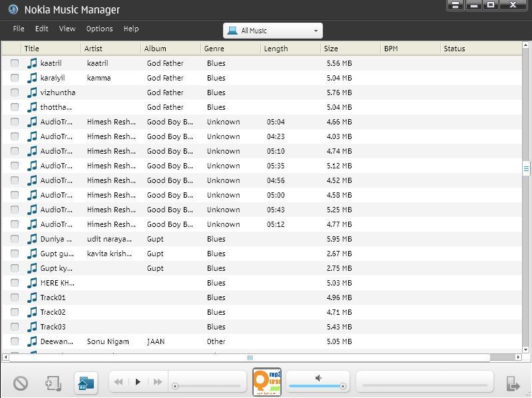Sort by the Status column header
The height and width of the screenshot is (398, 532).
[x=481, y=49]
